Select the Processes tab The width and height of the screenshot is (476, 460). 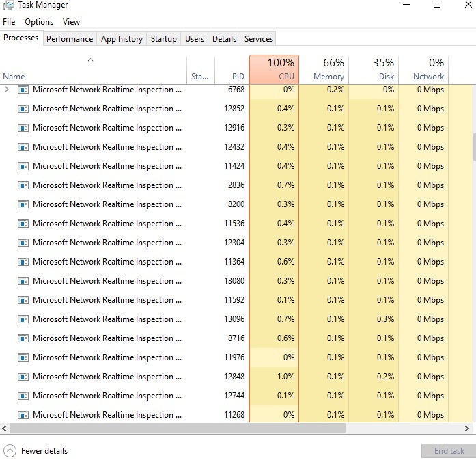21,38
